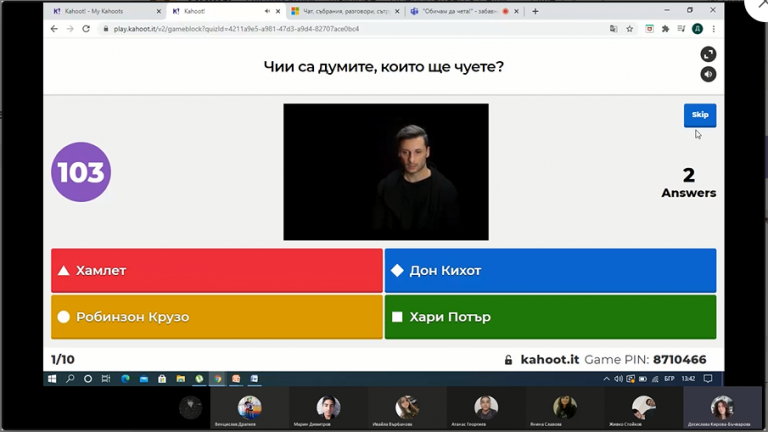Screen dimensions: 768x432
Task: Select the blue answer Дон Кихот
Action: coord(550,270)
